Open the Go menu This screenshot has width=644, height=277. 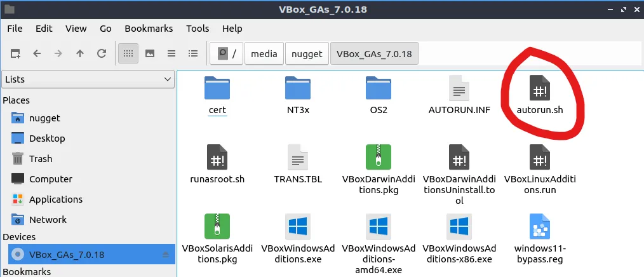coord(105,29)
